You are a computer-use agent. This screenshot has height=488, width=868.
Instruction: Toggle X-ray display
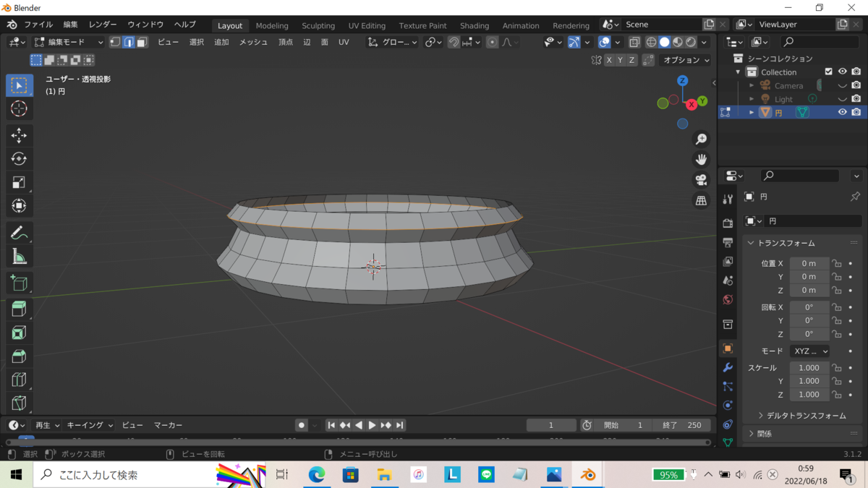coord(634,42)
